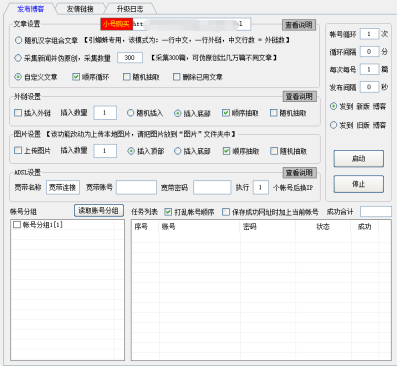Click 查看说明 in the ADSL设置 section
397x367 pixels.
point(299,173)
